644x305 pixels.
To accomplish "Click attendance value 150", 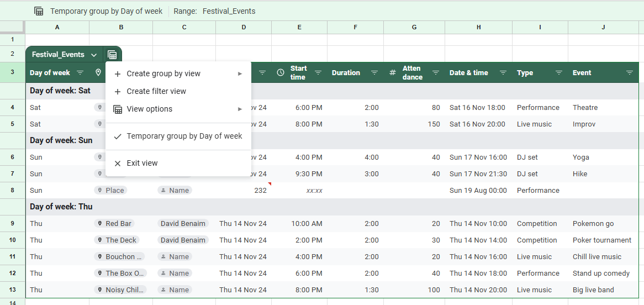I will (x=414, y=124).
